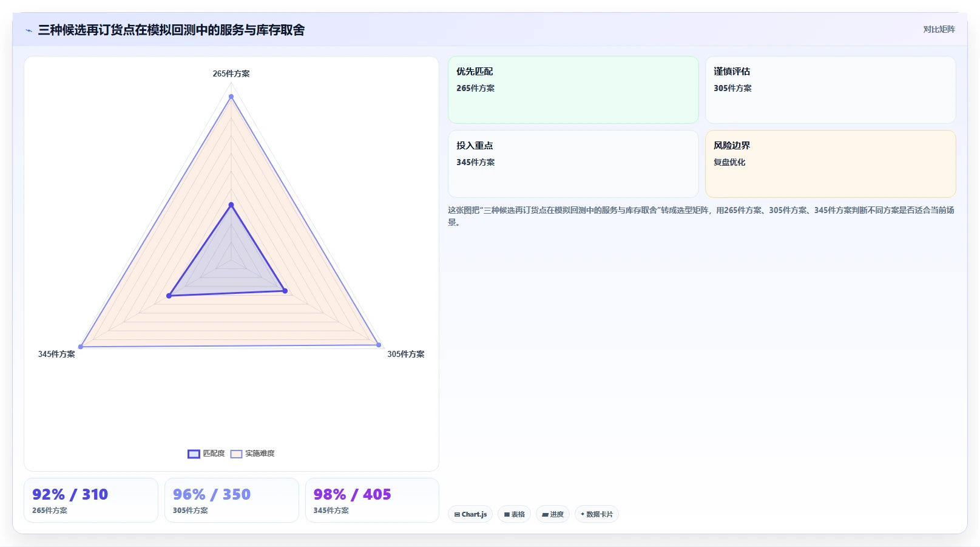Click the 实施难度 data point at the 305件方案 vertex
Image resolution: width=980 pixels, height=547 pixels.
click(x=379, y=345)
